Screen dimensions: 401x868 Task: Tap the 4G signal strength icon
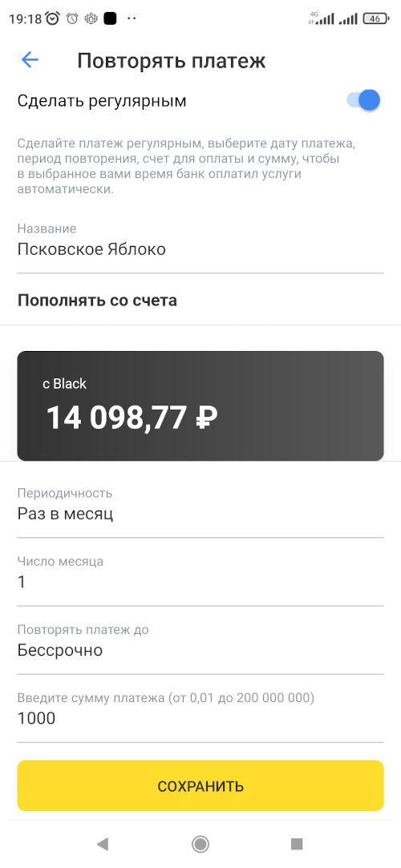pos(322,18)
